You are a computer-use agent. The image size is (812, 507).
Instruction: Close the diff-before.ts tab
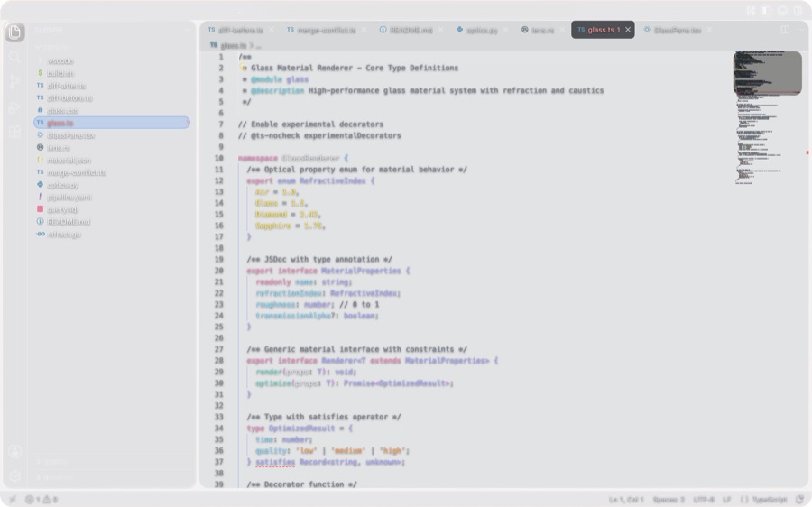[x=272, y=30]
